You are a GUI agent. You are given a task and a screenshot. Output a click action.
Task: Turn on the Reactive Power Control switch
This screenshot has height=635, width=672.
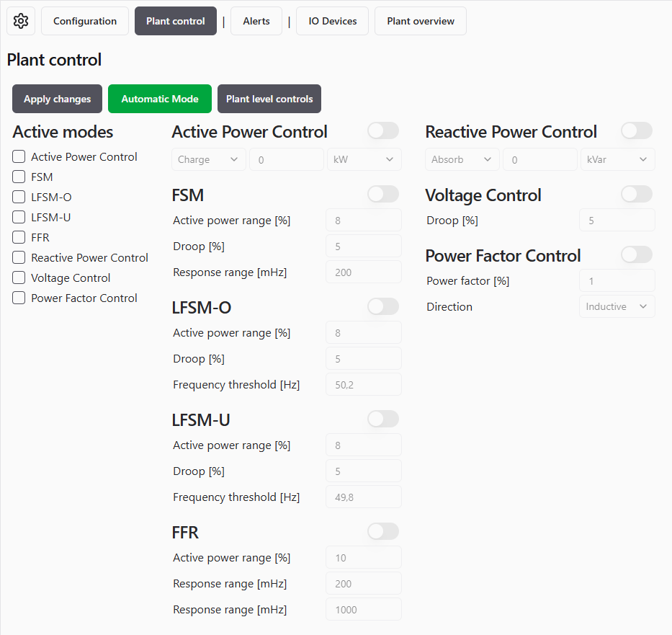(x=637, y=130)
